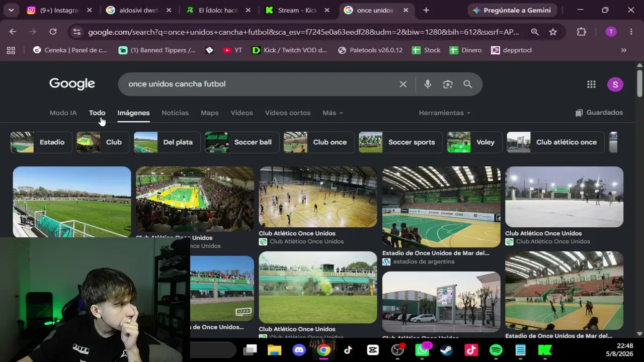Open the estadios de argentina source link
The width and height of the screenshot is (644, 362).
pyautogui.click(x=424, y=261)
